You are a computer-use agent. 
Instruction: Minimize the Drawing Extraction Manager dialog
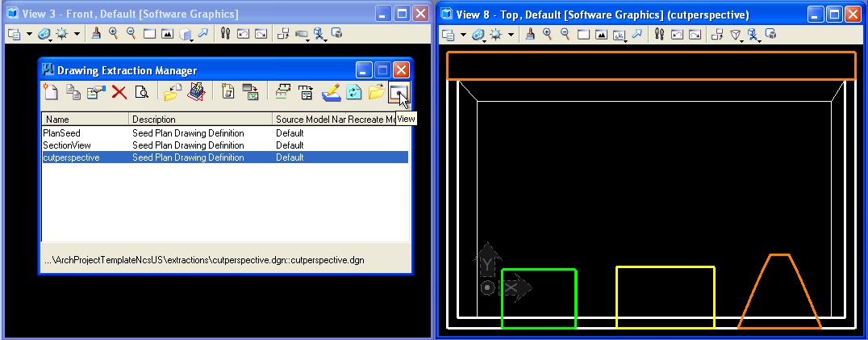tap(363, 69)
